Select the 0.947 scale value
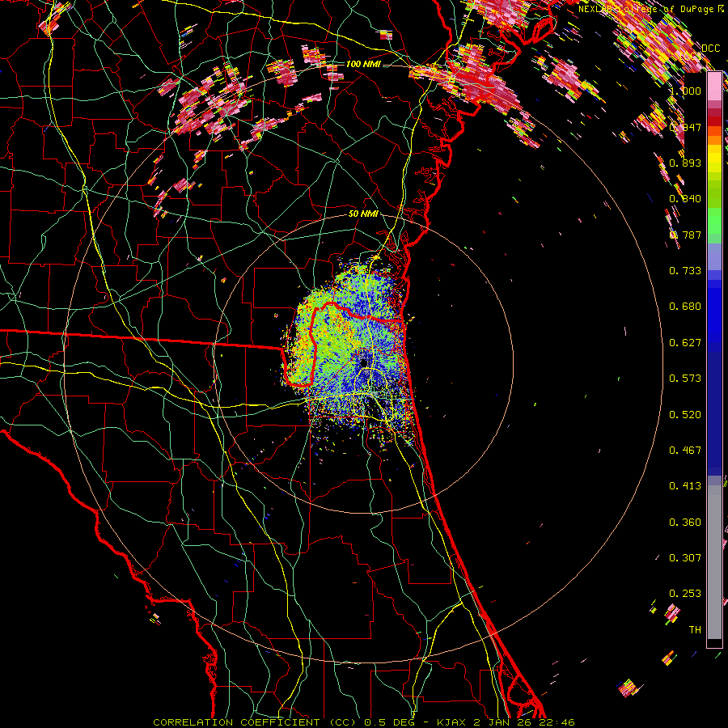 click(x=685, y=127)
